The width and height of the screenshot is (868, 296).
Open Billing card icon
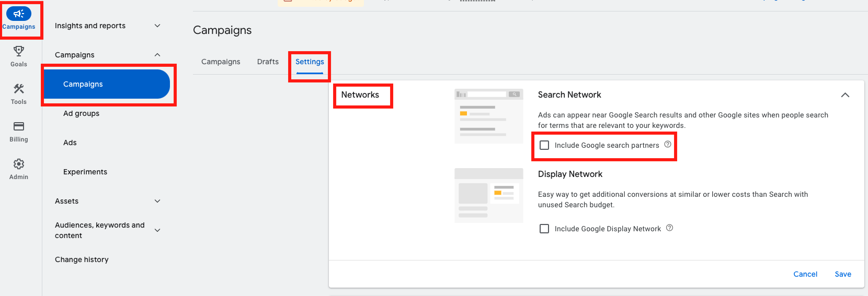[x=19, y=126]
